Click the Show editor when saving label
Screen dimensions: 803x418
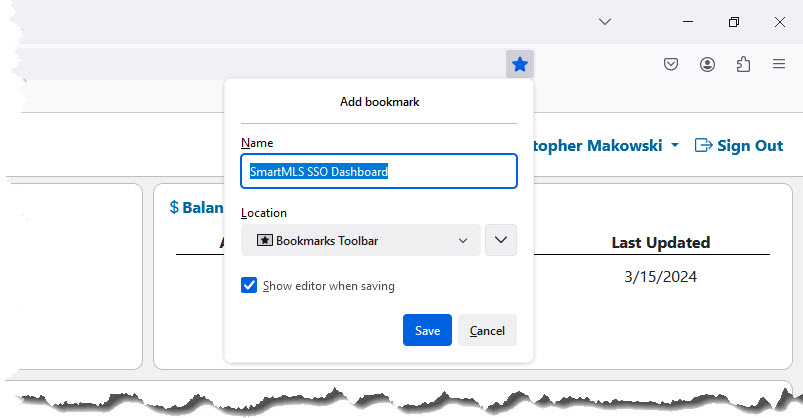[x=329, y=286]
